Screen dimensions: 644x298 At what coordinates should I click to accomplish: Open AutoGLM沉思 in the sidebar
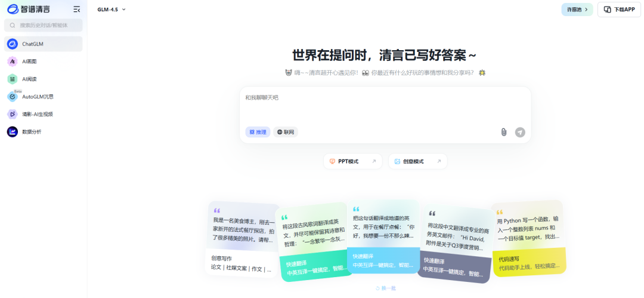[x=43, y=97]
